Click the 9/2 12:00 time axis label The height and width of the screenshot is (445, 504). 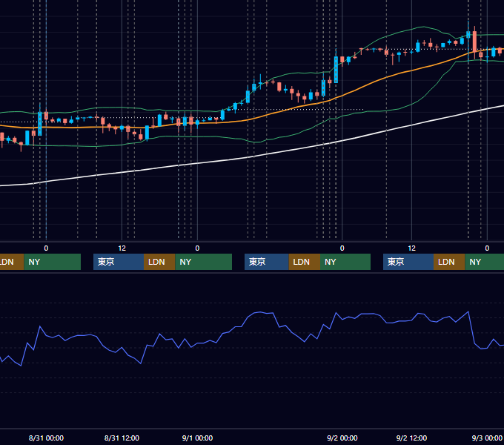click(x=411, y=438)
